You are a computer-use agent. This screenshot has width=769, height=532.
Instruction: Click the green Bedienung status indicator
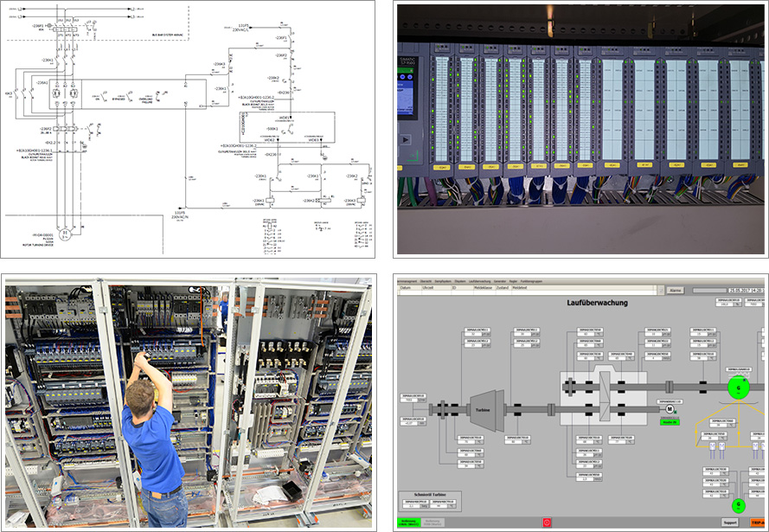pyautogui.click(x=408, y=522)
